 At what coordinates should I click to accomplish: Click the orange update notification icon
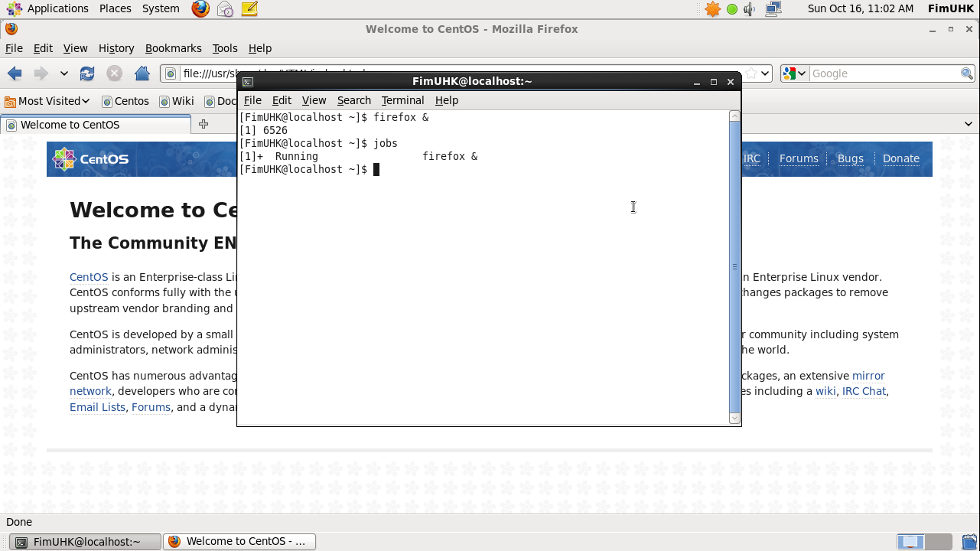point(713,9)
